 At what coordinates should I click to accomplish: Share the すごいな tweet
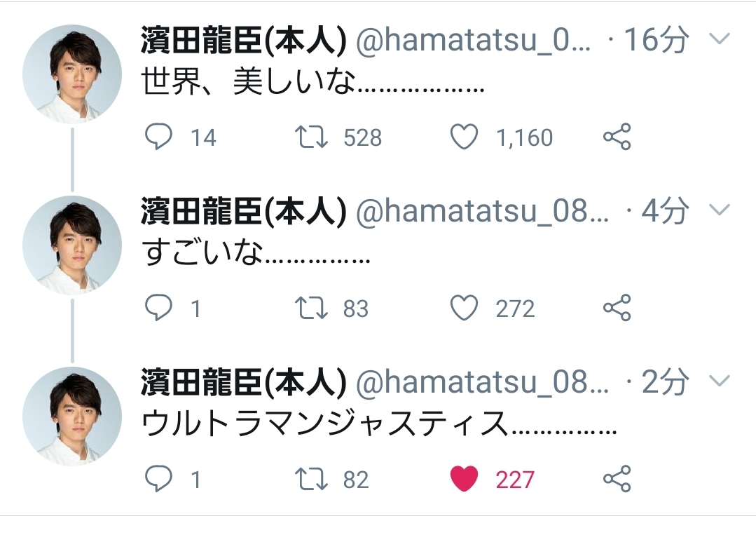[617, 308]
